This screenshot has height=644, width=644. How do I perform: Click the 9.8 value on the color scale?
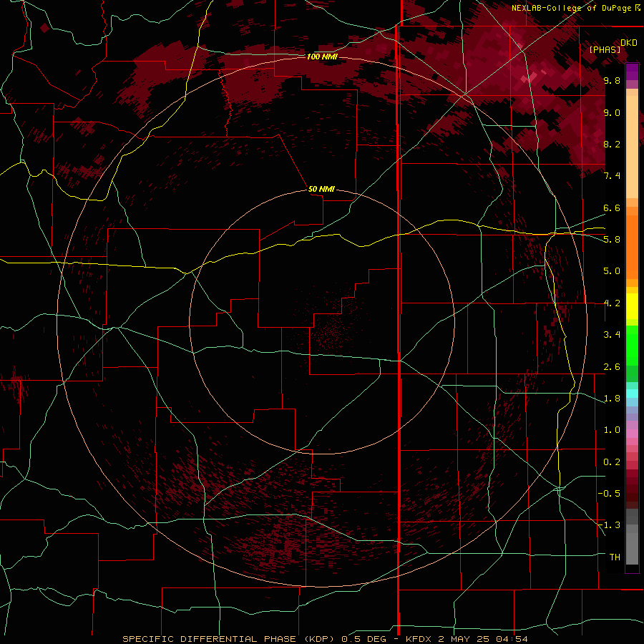(x=612, y=80)
